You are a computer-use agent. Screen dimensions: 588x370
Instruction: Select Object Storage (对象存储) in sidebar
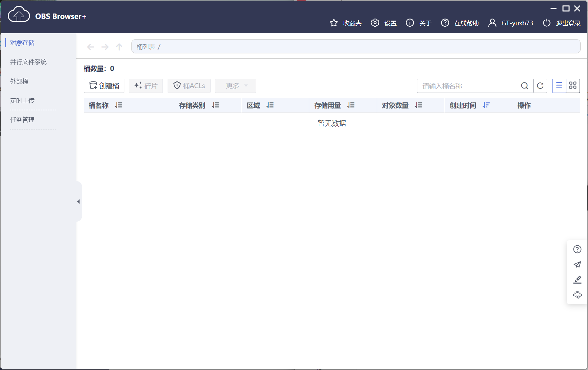coord(22,43)
